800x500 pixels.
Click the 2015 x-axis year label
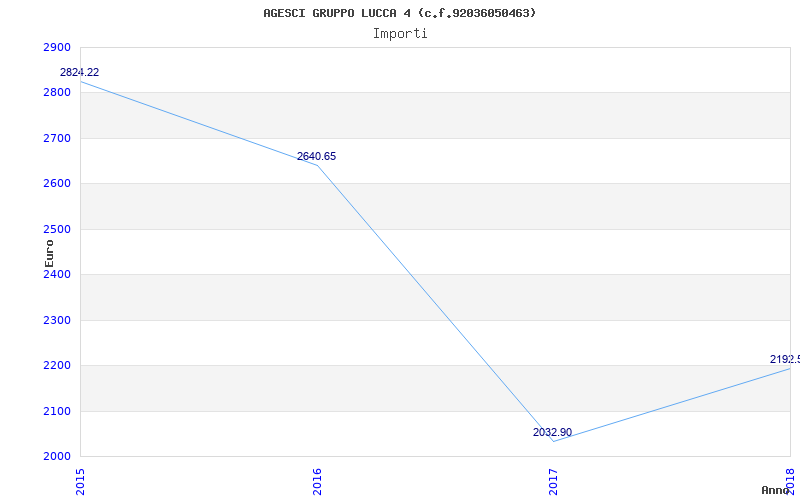(x=80, y=481)
